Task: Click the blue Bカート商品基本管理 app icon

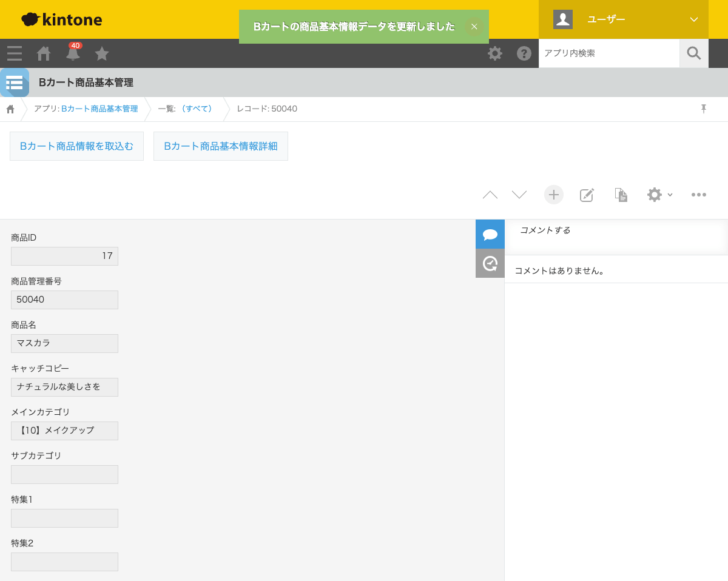Action: (15, 82)
